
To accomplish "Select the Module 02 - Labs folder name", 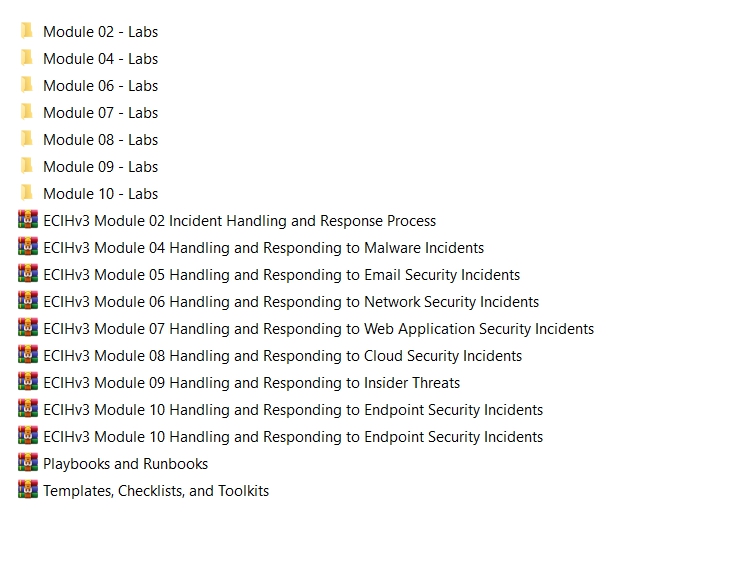I will (x=100, y=32).
